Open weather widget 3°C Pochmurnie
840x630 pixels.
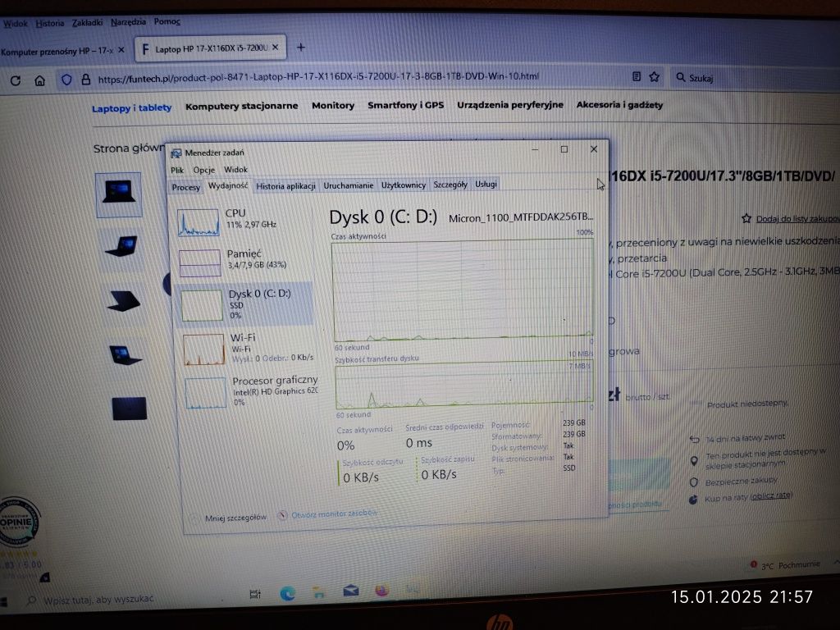pos(785,564)
